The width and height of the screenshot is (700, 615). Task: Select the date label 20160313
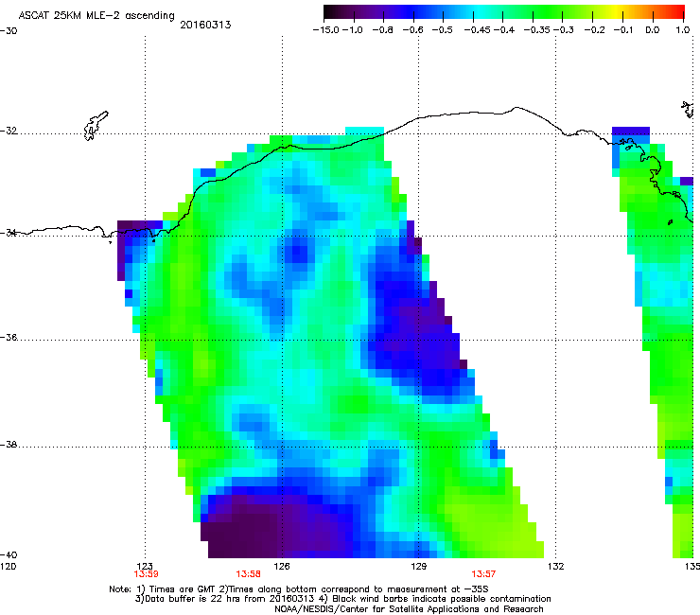coord(205,25)
